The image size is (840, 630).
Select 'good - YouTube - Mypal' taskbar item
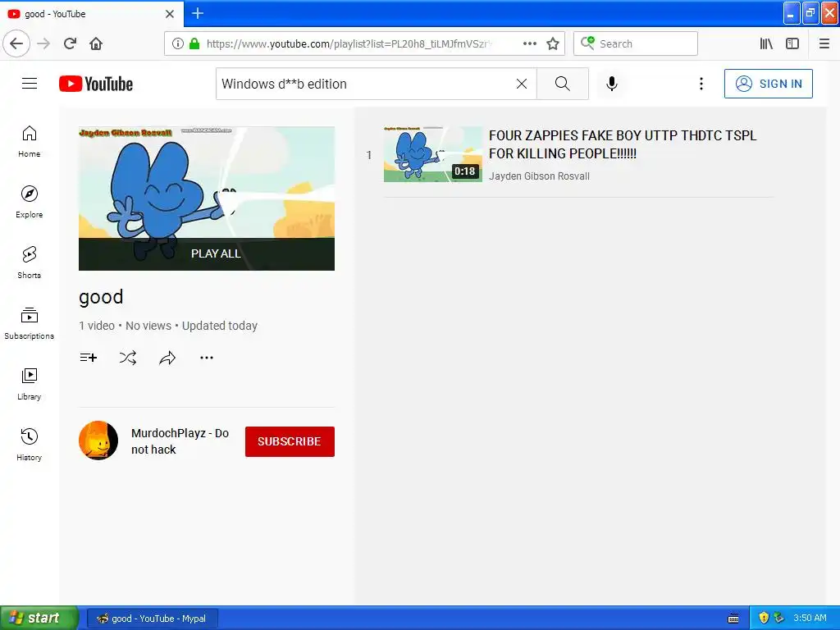152,619
